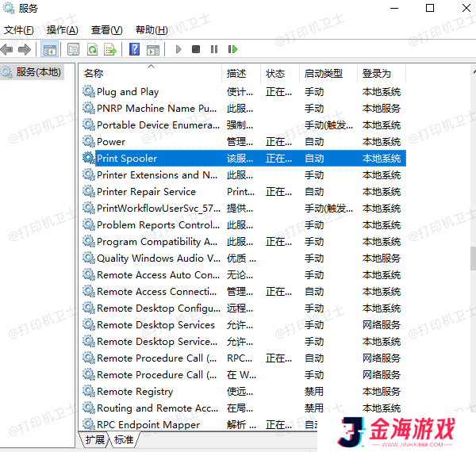
Task: Click the scrollbar up arrow
Action: (474, 72)
